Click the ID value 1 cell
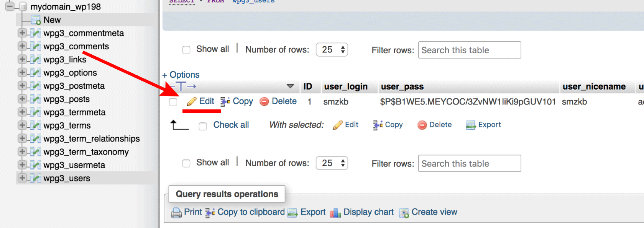644x228 pixels. click(x=309, y=102)
